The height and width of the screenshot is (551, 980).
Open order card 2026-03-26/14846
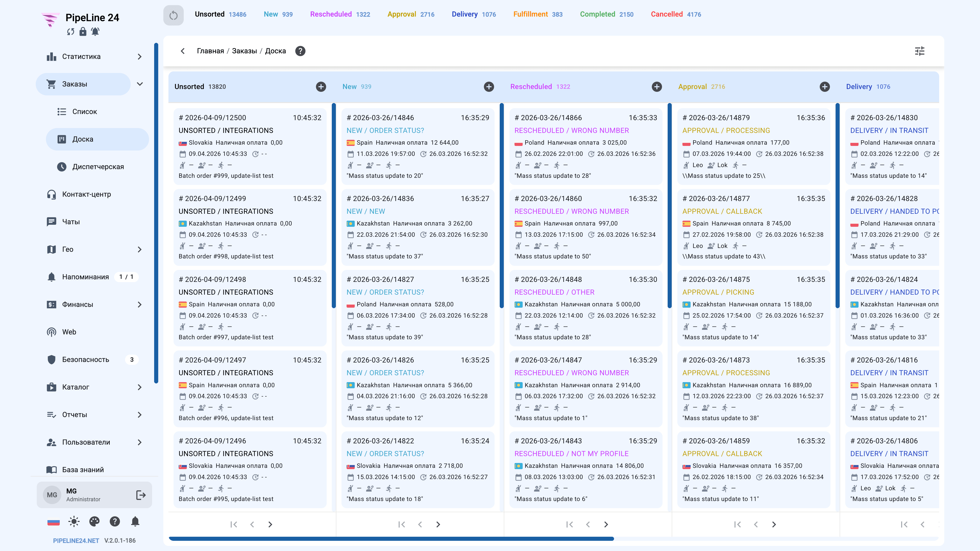[x=418, y=147]
